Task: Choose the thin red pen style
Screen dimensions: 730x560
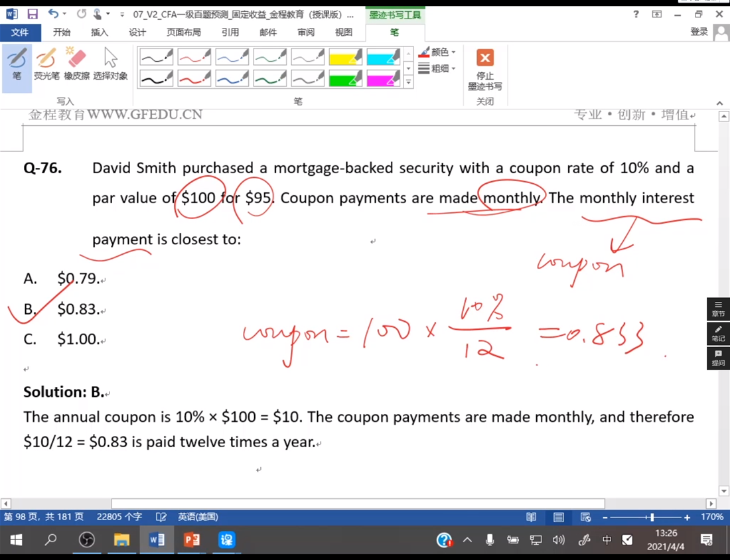Action: tap(194, 57)
